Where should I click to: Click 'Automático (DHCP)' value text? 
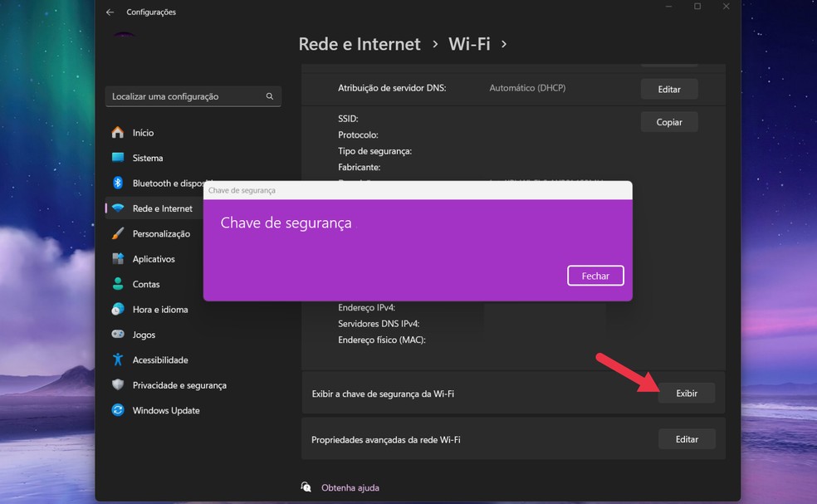point(527,88)
